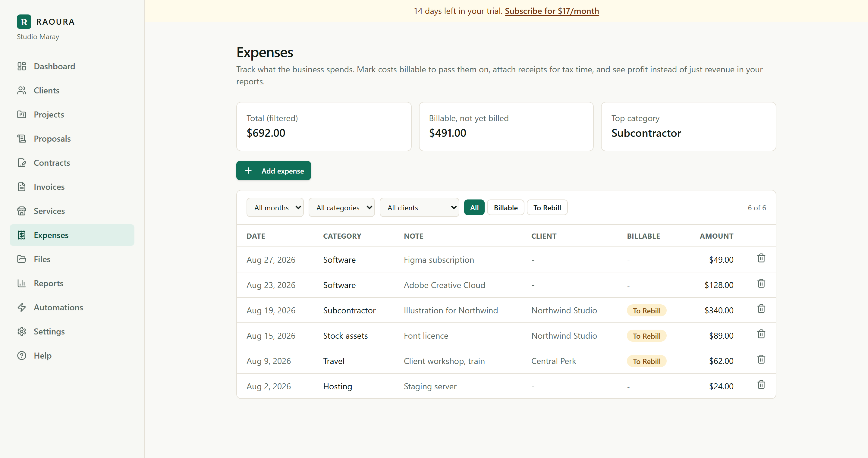Click the Add expense button
Screen dimensions: 868x458
(x=273, y=171)
